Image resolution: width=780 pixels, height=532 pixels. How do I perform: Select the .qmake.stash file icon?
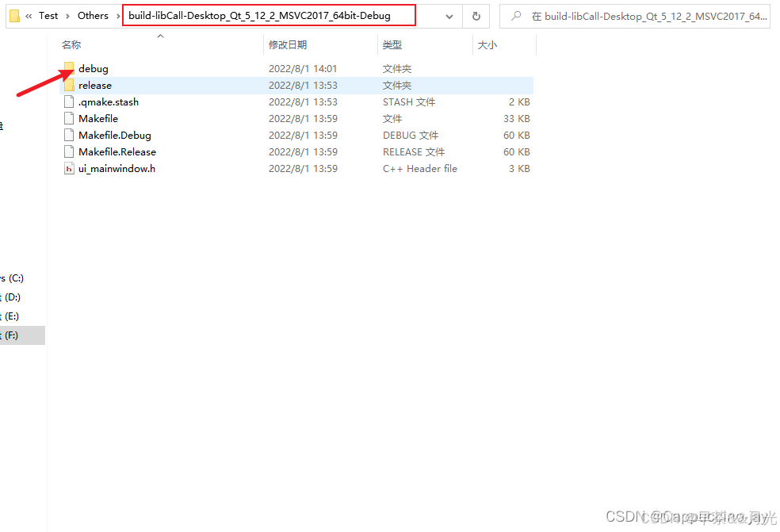[x=69, y=102]
